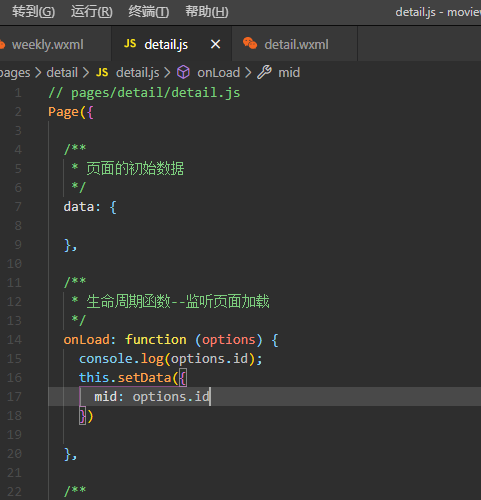Open the 帮助(H) menu
481x500 pixels.
pos(207,12)
